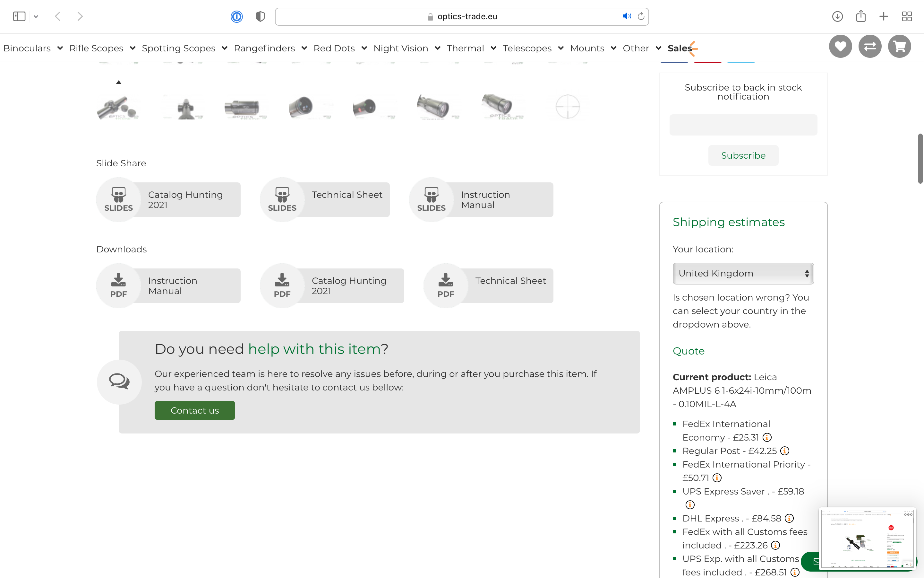Open Catalog Hunting 2021 slides
Image resolution: width=924 pixels, height=578 pixels.
tap(168, 199)
